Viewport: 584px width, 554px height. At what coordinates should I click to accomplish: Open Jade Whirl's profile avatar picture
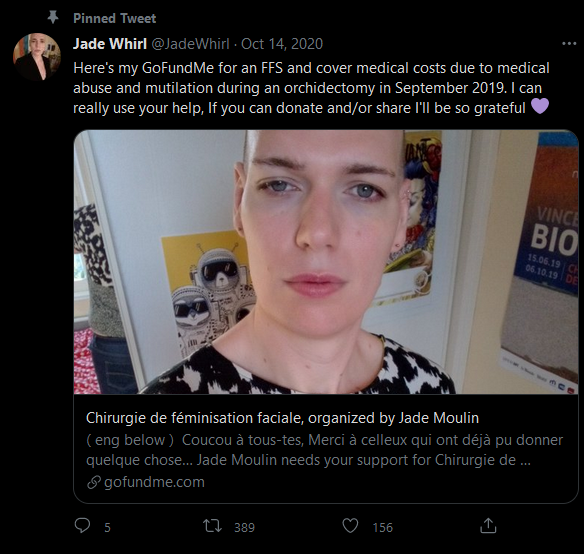36,57
